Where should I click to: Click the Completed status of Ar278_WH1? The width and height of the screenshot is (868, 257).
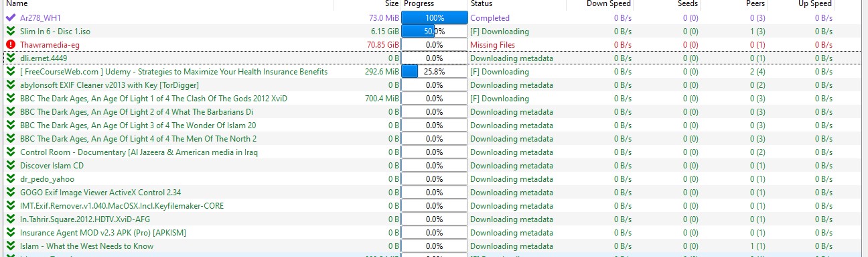click(x=490, y=17)
